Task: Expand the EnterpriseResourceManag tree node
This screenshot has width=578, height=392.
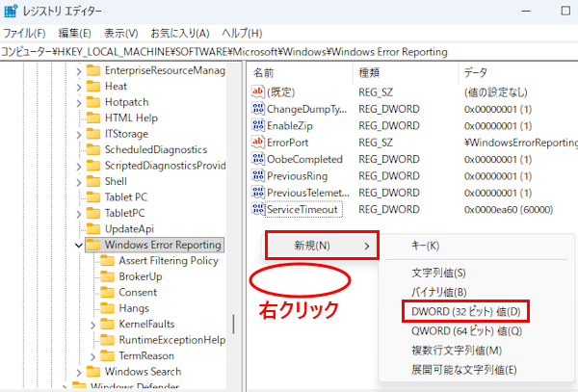Action: (x=79, y=71)
